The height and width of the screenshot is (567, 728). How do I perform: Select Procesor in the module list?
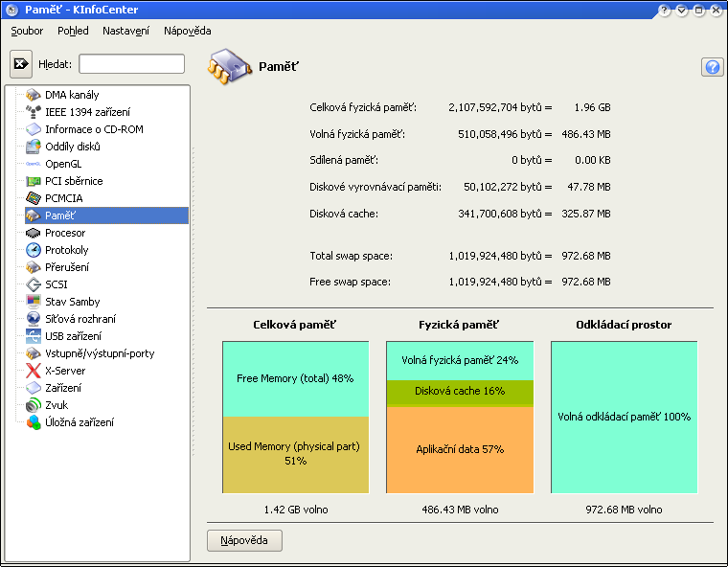tap(65, 233)
